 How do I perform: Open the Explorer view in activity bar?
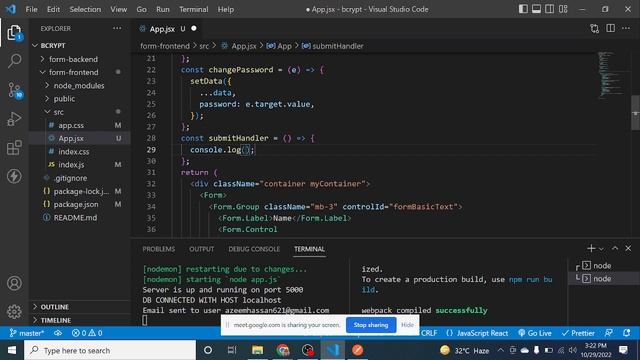14,33
